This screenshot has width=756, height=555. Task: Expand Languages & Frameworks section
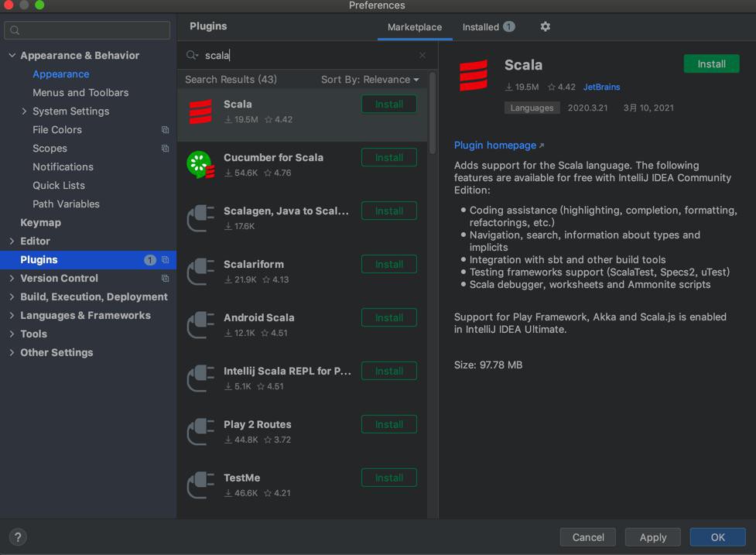12,315
